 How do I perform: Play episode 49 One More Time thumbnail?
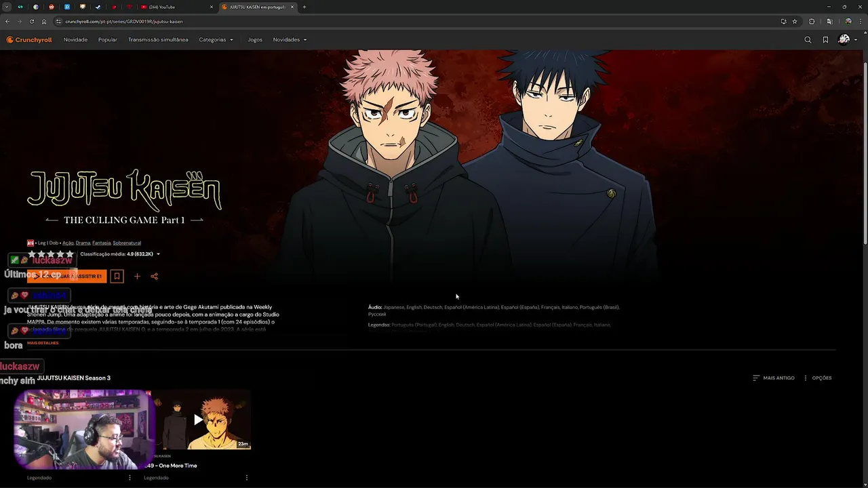click(198, 420)
